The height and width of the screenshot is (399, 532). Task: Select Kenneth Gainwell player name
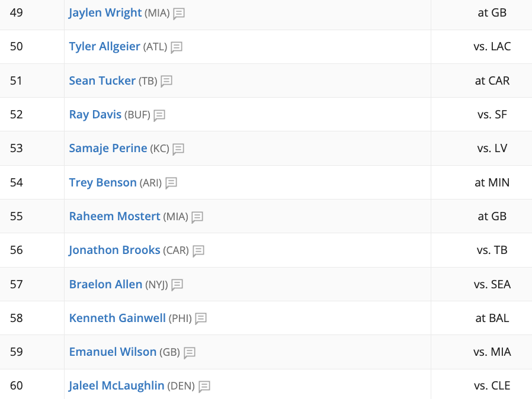tap(117, 318)
